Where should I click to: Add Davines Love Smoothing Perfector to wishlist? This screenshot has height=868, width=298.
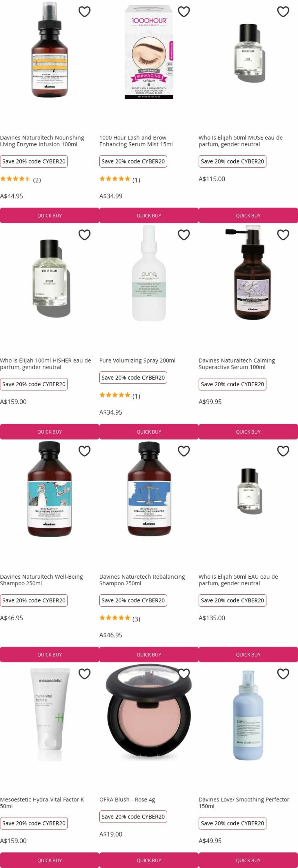pyautogui.click(x=283, y=674)
